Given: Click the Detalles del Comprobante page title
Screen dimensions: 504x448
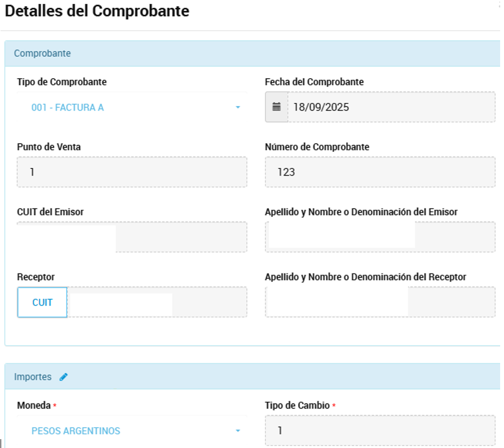Looking at the screenshot, I should 97,12.
